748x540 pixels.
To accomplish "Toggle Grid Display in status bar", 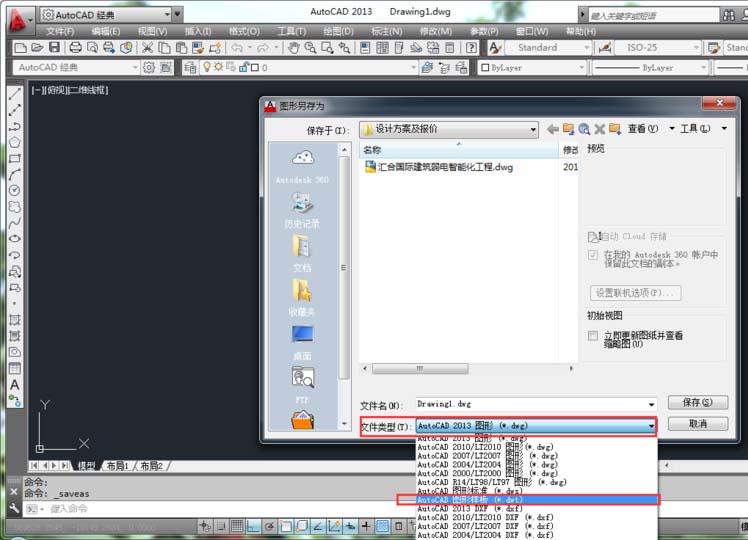I will click(x=237, y=527).
